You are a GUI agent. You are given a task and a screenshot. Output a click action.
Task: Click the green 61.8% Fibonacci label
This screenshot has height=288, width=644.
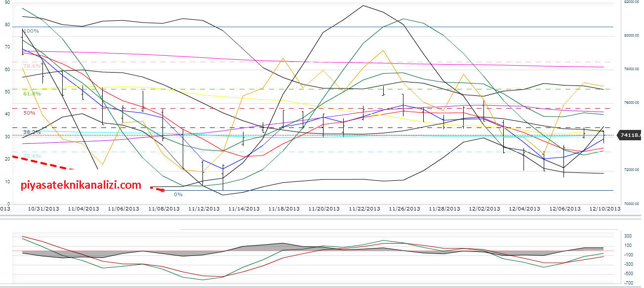click(x=32, y=93)
